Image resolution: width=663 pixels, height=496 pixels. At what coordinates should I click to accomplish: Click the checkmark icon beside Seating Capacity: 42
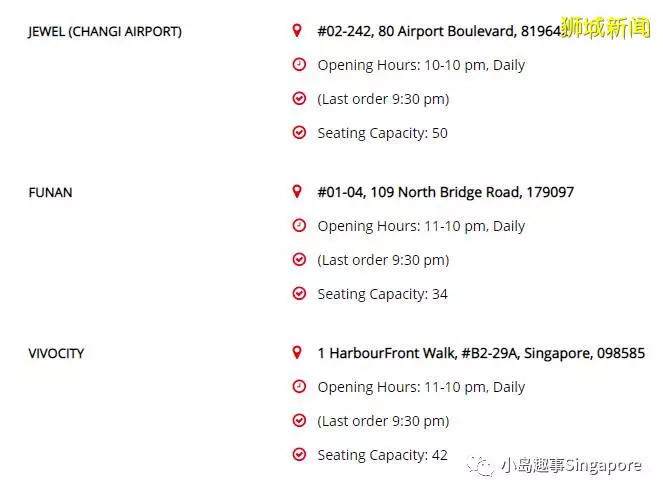coord(299,455)
